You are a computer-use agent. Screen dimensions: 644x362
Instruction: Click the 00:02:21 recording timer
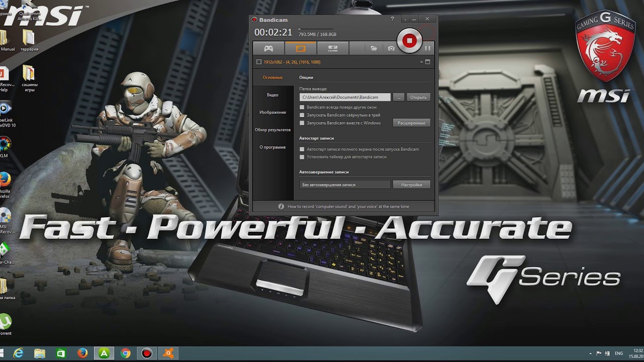click(273, 32)
